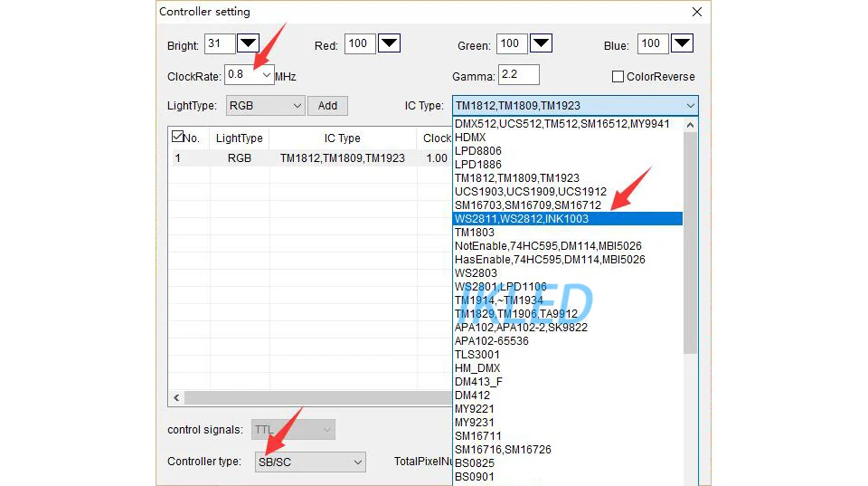Click the Clock column header

pyautogui.click(x=435, y=138)
